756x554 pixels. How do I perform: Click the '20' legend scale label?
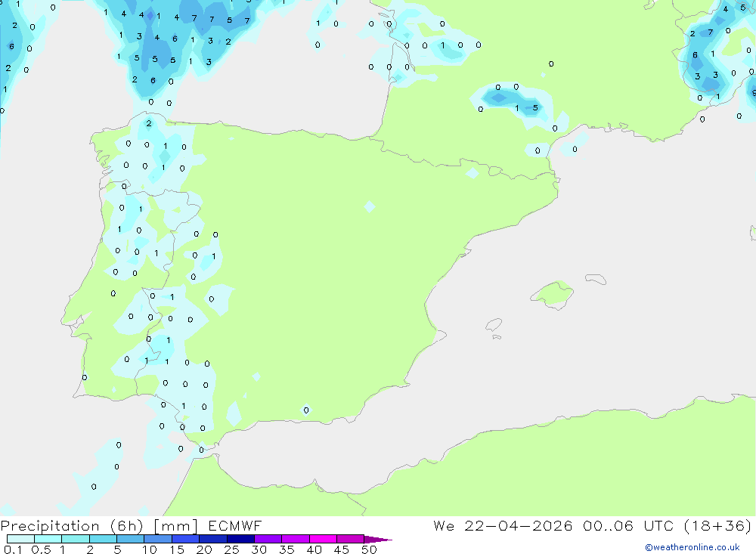pyautogui.click(x=204, y=549)
